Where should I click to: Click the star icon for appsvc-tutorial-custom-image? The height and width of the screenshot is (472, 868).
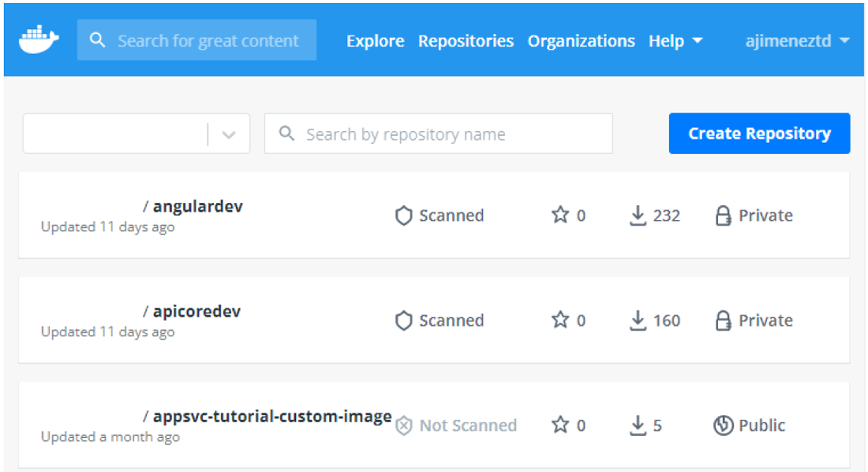coord(560,425)
